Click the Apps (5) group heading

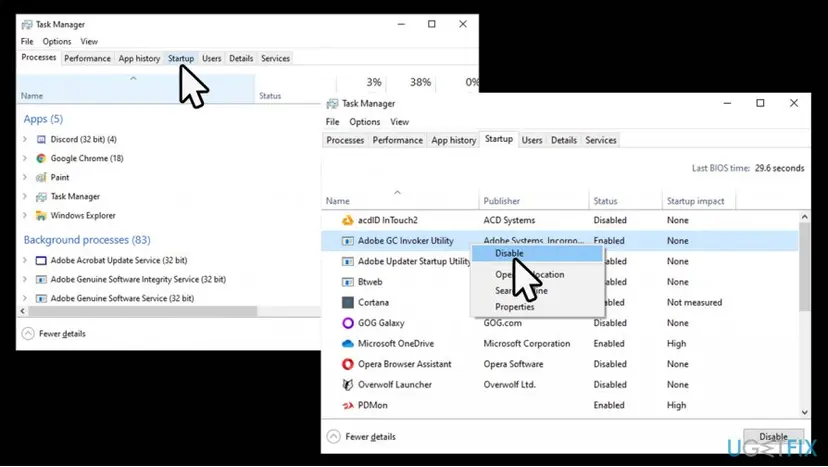coord(43,119)
